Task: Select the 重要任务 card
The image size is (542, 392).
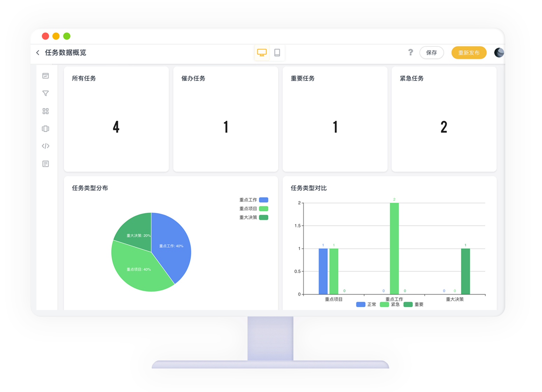Action: [x=335, y=119]
